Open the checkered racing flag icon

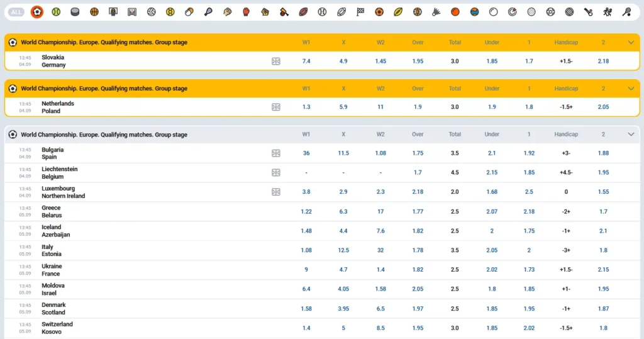click(x=360, y=12)
